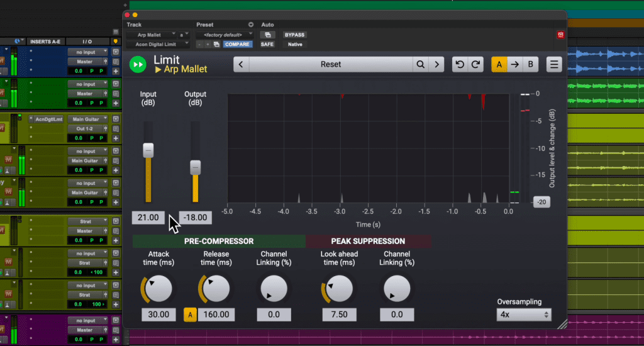Open the Acon Digital Limit plugin selector
Screen dimensions: 644x346
[x=158, y=45]
